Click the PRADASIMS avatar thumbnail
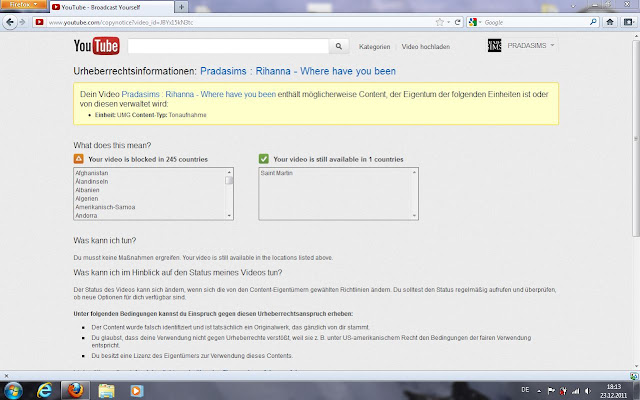Viewport: 640px width, 400px height. coord(494,45)
